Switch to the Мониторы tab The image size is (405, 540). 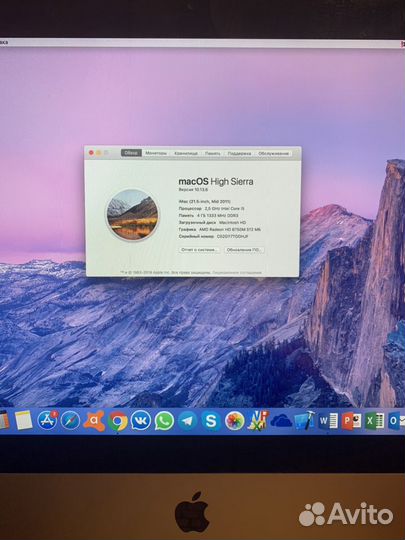156,153
